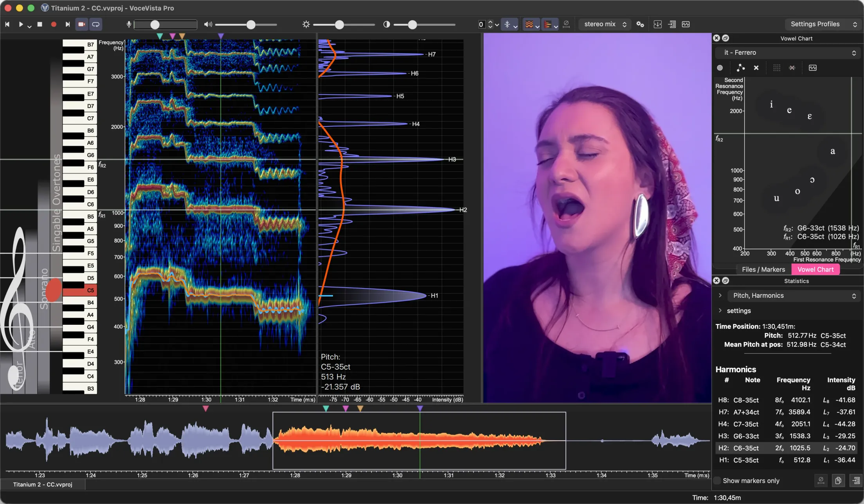Open the gears settings icon
This screenshot has width=864, height=504.
click(640, 24)
